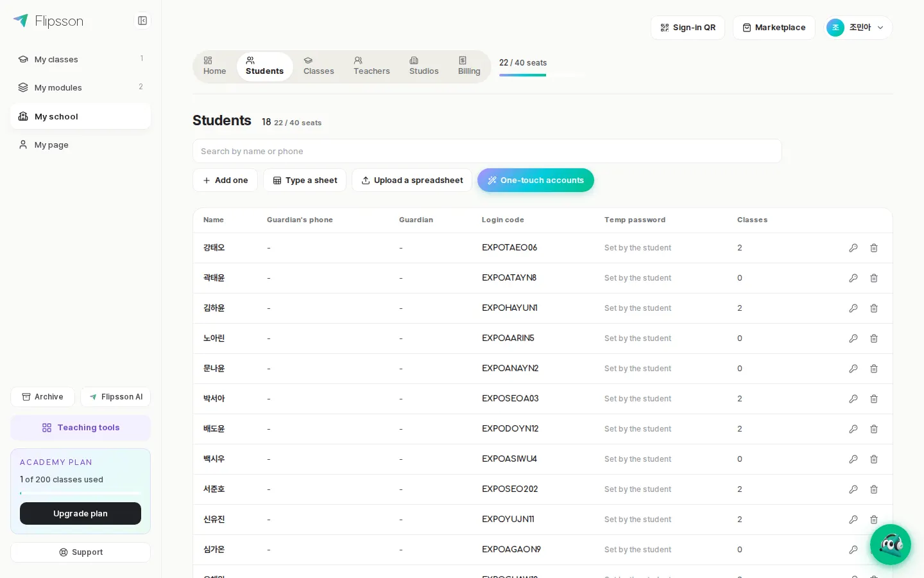Click the Sign-in QR button
The width and height of the screenshot is (924, 578).
pyautogui.click(x=688, y=28)
